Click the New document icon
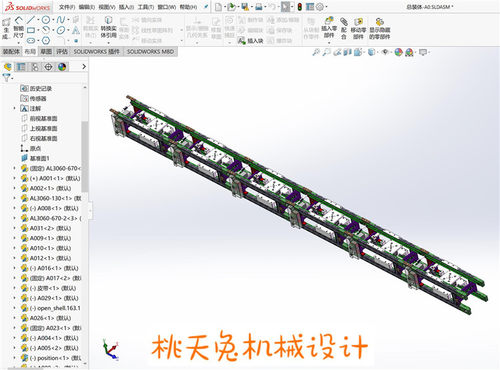Viewport: 500px width, 370px height. click(x=218, y=7)
